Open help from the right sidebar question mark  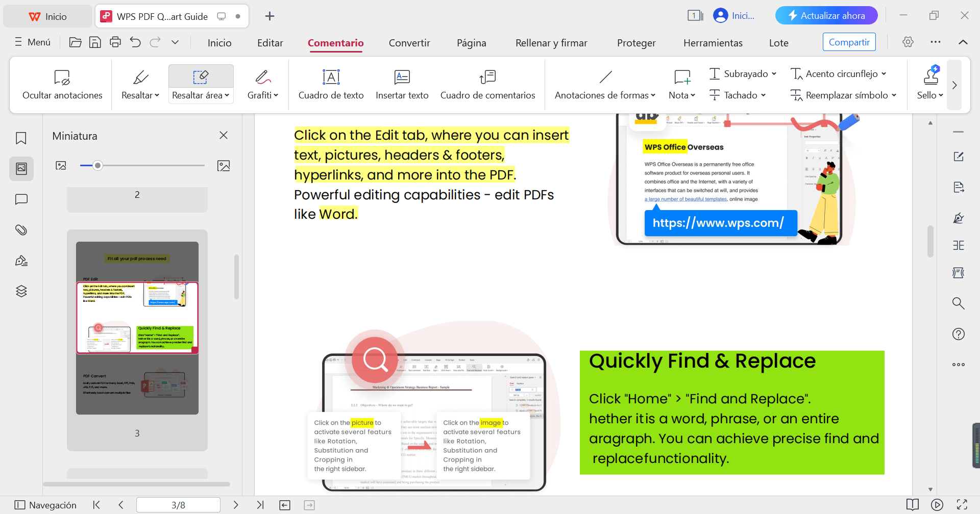pyautogui.click(x=959, y=334)
